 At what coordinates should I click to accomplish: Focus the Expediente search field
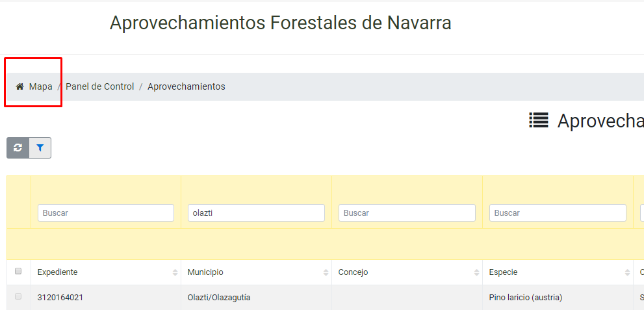pyautogui.click(x=105, y=213)
